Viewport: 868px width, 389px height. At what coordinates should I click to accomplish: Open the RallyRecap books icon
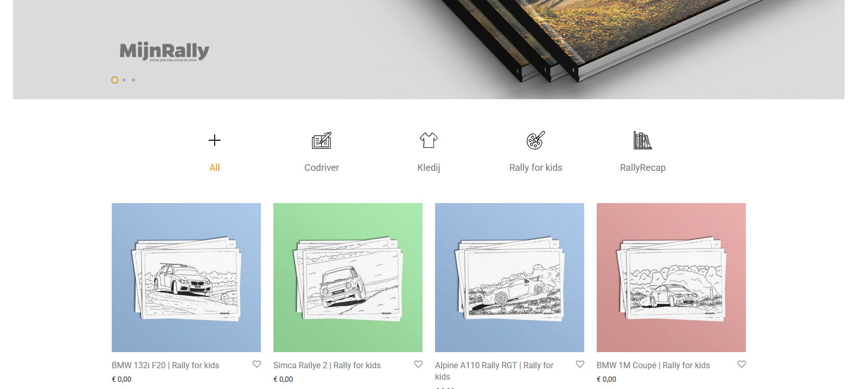pyautogui.click(x=643, y=140)
